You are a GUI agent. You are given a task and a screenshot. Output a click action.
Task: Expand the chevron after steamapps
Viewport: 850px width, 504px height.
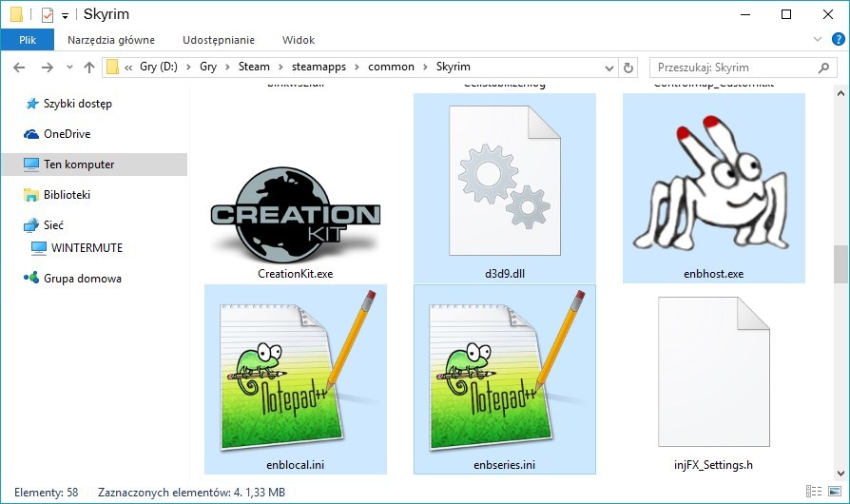(x=357, y=68)
